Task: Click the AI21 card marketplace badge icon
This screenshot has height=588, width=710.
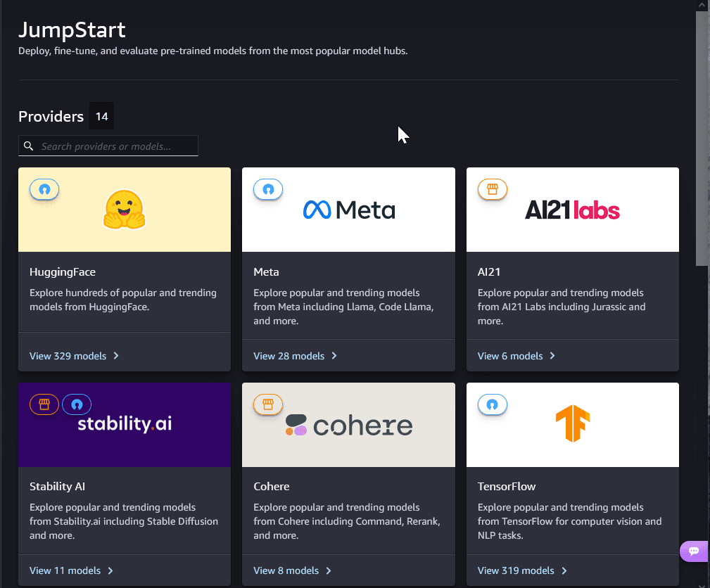Action: coord(492,189)
